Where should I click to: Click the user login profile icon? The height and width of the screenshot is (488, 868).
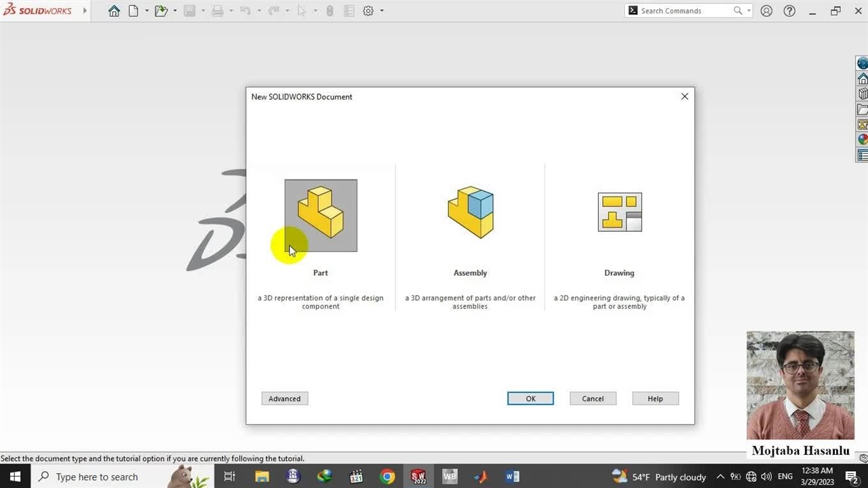pos(766,11)
